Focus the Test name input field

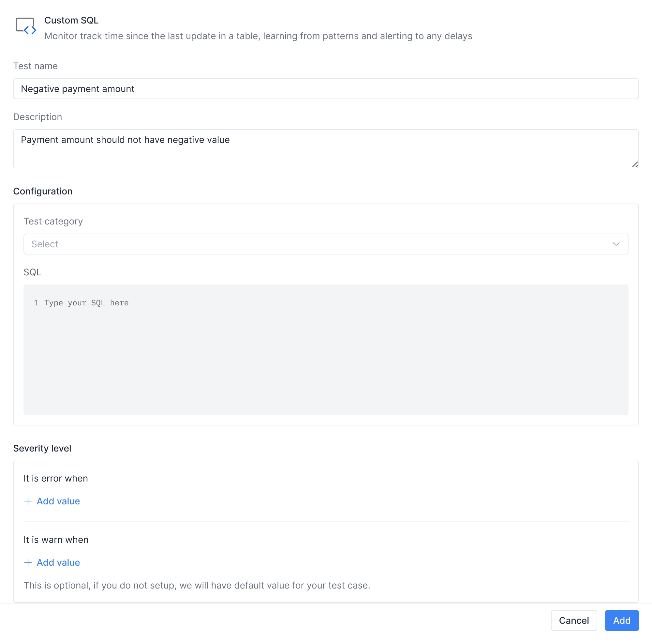coord(325,89)
